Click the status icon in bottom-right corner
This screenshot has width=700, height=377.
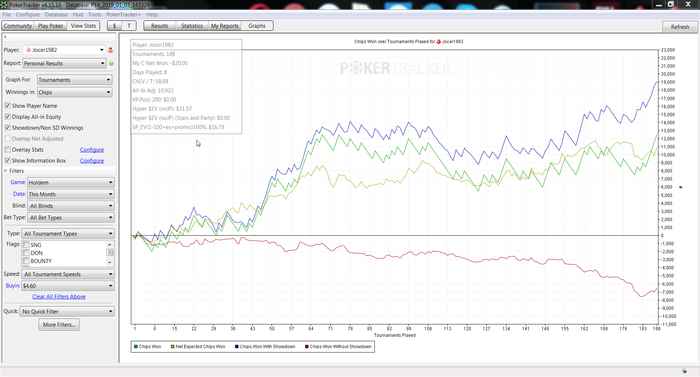click(685, 371)
